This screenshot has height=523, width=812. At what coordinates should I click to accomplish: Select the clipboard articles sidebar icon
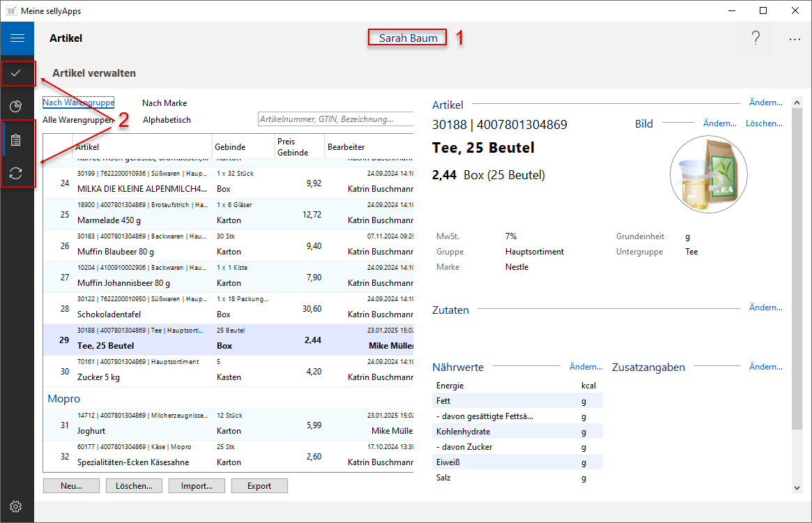tap(17, 140)
